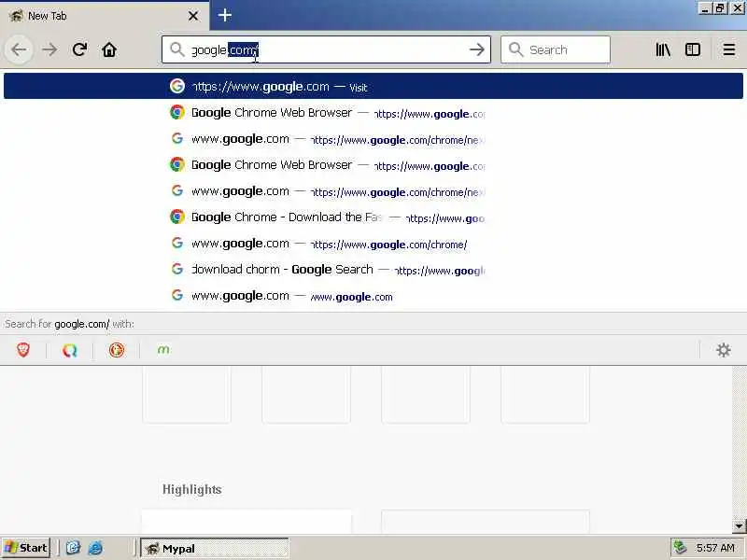Screen dimensions: 747x560
Task: Open a new tab with plus button
Action: 225,15
